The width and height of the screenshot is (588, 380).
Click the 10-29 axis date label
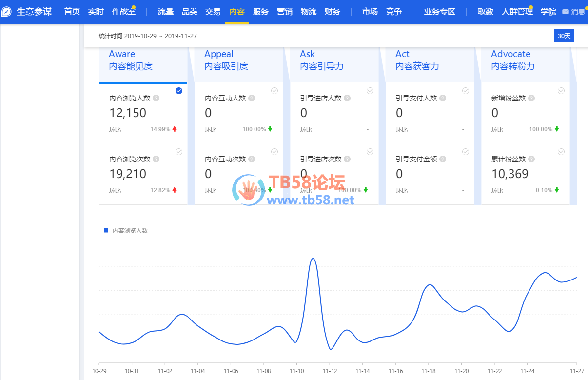99,371
